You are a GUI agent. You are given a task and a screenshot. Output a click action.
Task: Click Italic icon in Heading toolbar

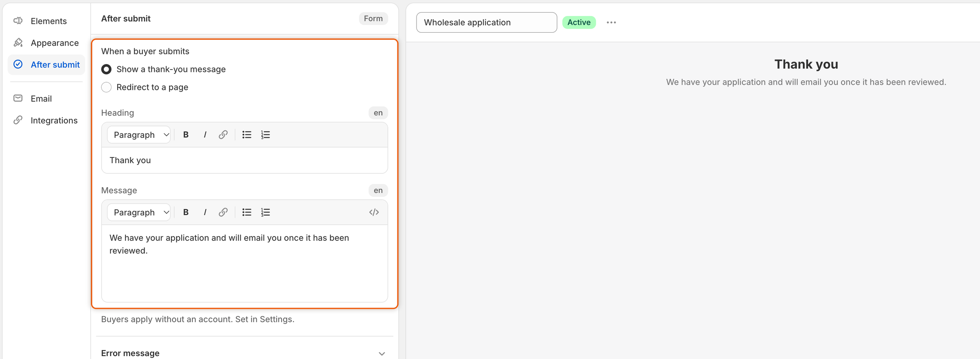pyautogui.click(x=205, y=135)
